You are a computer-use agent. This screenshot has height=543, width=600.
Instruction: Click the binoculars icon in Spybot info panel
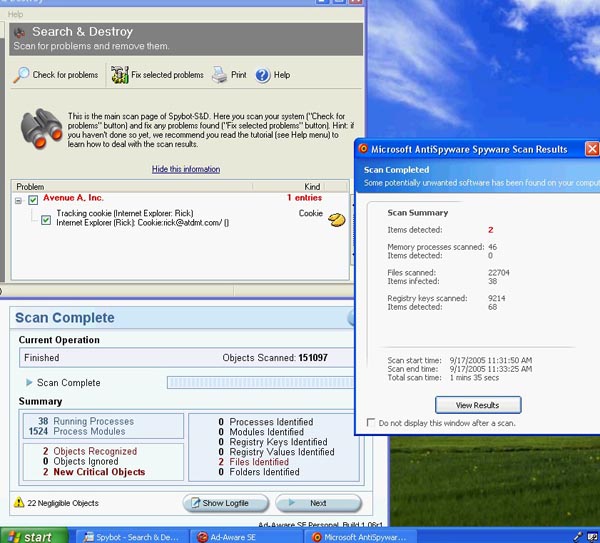(x=41, y=128)
